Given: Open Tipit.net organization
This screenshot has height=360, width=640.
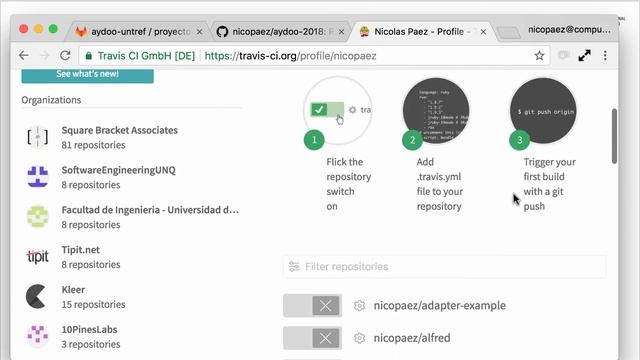Looking at the screenshot, I should [x=80, y=250].
